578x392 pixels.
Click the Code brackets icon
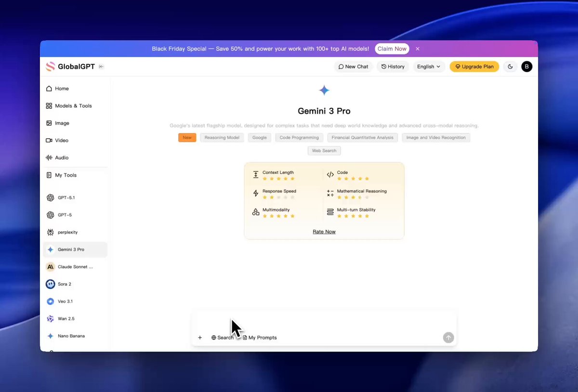pos(330,175)
